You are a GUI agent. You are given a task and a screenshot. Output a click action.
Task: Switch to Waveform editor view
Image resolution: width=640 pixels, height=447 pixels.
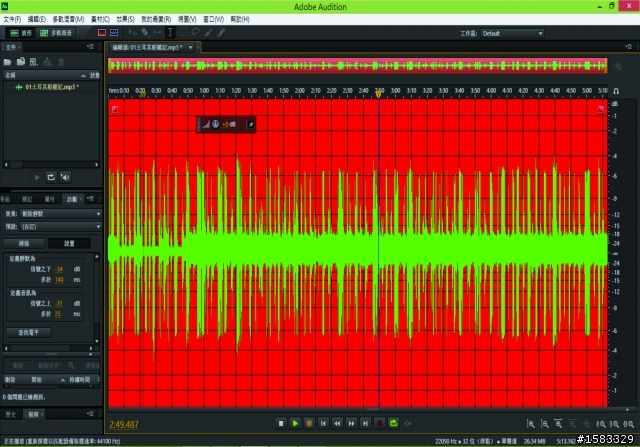tap(20, 32)
